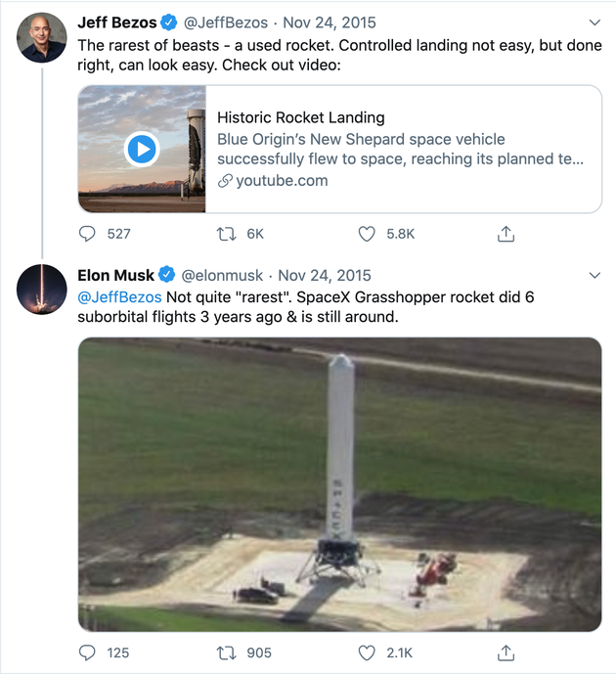Click the youtube.com link
The height and width of the screenshot is (674, 616).
pos(281,181)
